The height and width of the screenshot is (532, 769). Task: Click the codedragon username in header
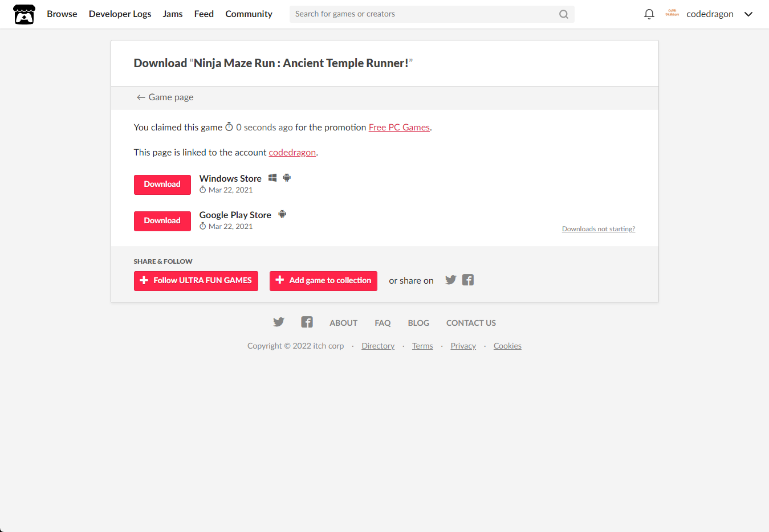pyautogui.click(x=710, y=14)
